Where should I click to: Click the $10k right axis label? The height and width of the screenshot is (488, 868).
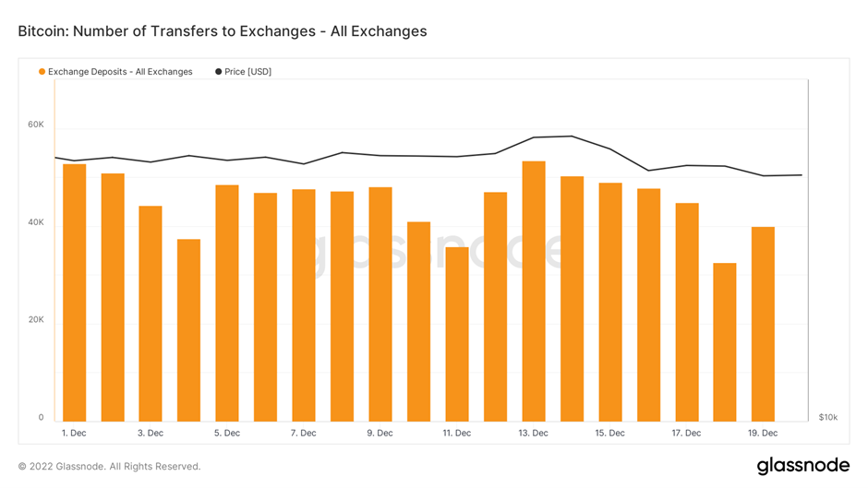point(827,417)
